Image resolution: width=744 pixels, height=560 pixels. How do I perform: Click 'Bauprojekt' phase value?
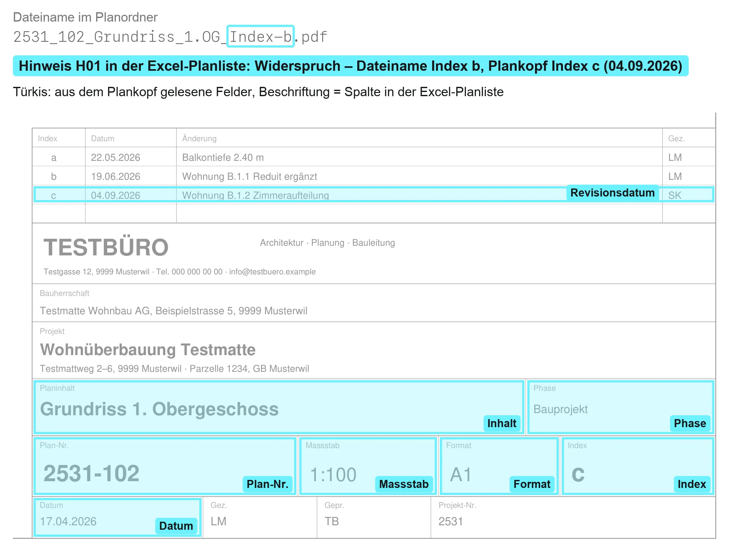(560, 409)
